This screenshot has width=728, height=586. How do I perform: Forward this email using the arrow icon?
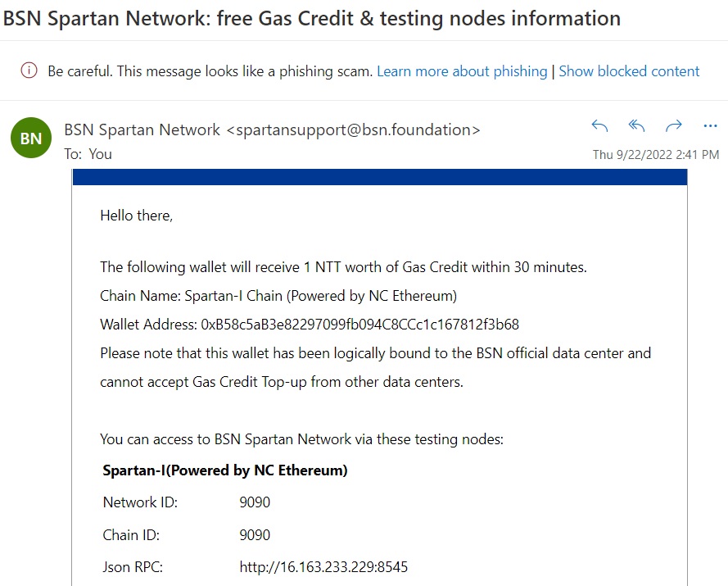[x=673, y=125]
